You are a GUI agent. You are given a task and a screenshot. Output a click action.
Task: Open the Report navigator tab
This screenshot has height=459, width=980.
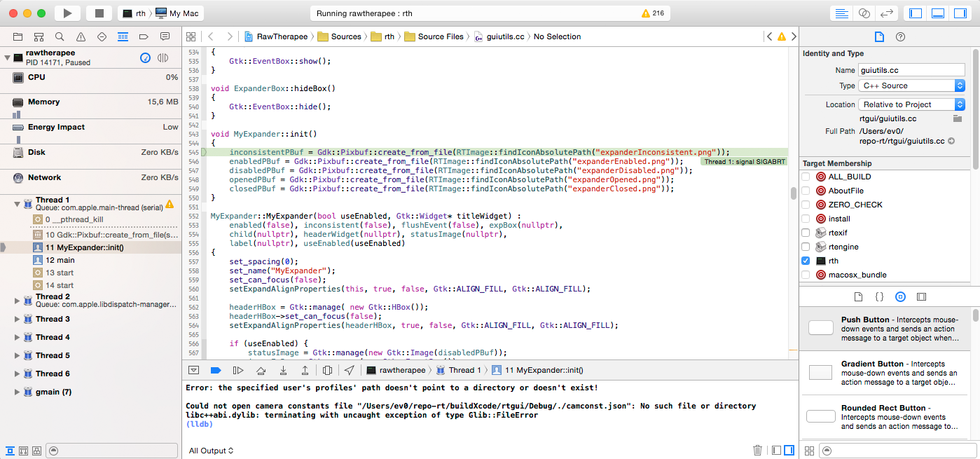click(x=165, y=36)
